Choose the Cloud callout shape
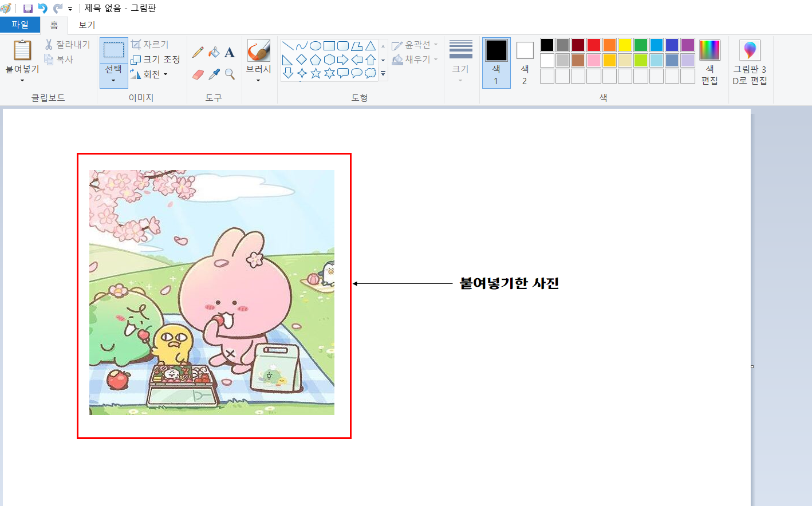The width and height of the screenshot is (812, 506). click(x=370, y=73)
